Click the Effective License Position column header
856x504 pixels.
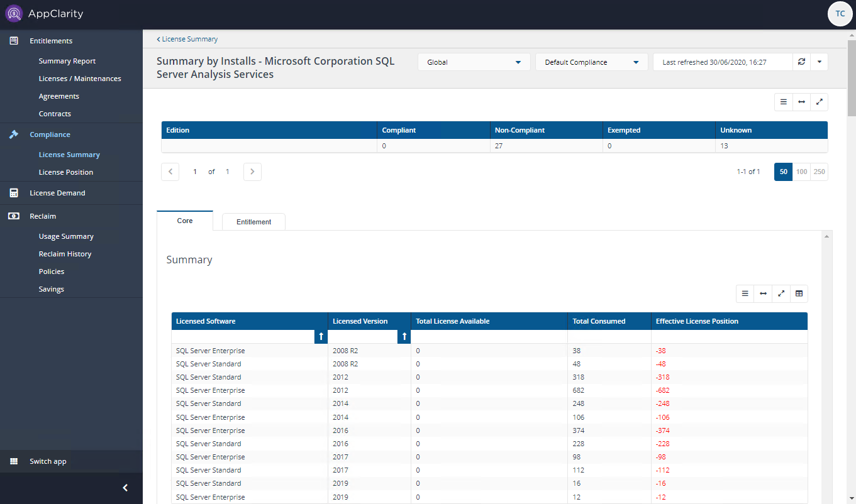coord(729,321)
